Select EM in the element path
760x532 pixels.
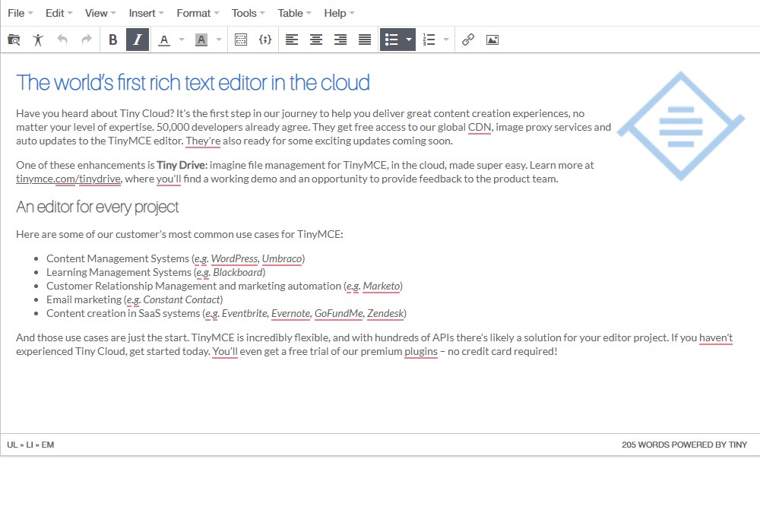[47, 445]
